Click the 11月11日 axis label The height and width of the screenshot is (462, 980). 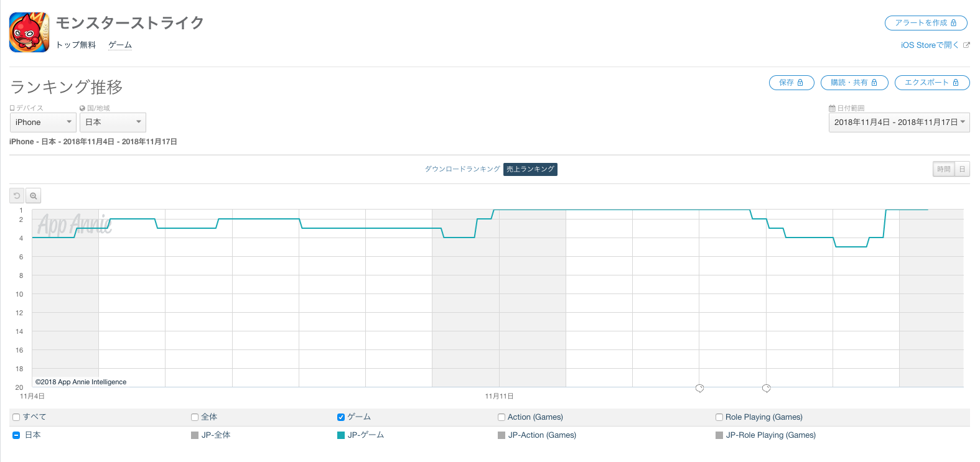[499, 396]
